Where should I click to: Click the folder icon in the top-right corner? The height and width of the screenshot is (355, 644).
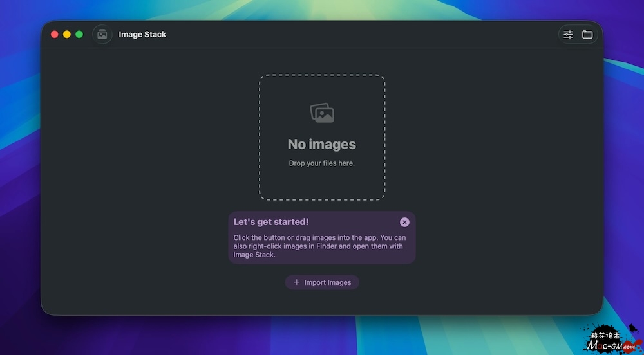(x=587, y=35)
